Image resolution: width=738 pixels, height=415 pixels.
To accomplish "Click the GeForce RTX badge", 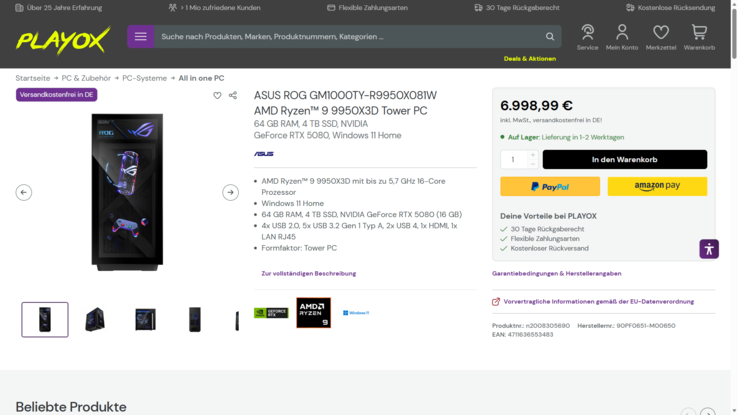I will coord(271,313).
